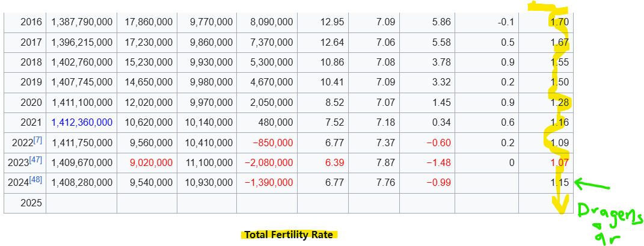Open citation 47 next to 2023
The image size is (644, 246).
(37, 161)
